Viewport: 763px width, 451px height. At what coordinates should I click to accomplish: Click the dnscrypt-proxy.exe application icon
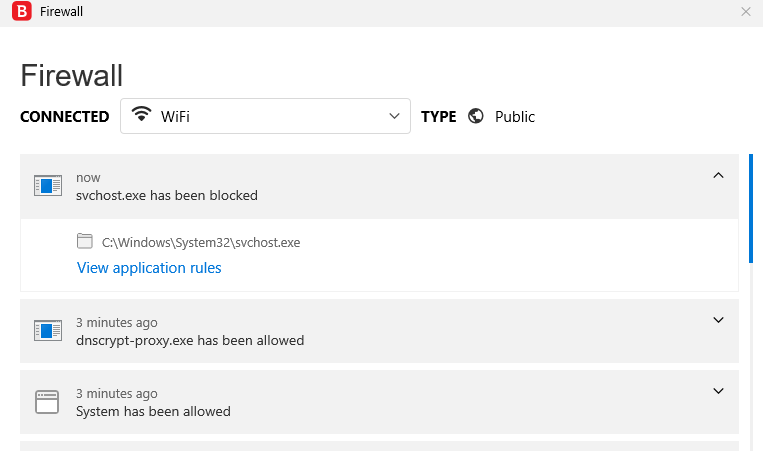[x=48, y=331]
